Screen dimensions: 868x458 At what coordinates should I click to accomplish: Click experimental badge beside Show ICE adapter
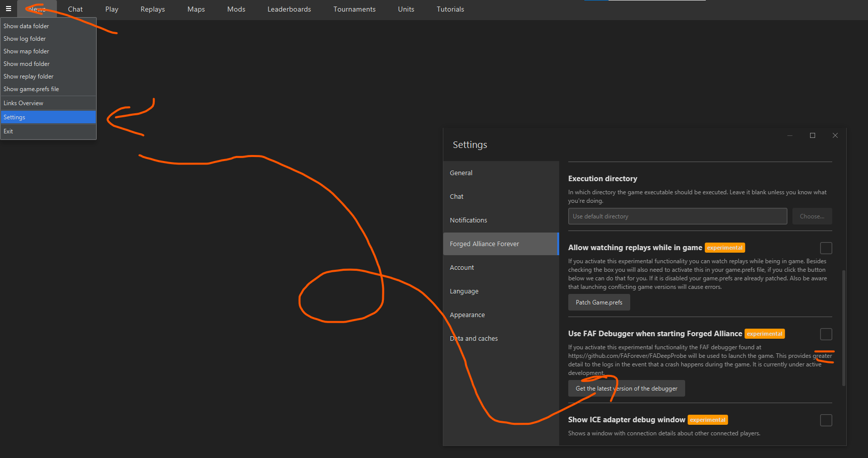(x=708, y=420)
